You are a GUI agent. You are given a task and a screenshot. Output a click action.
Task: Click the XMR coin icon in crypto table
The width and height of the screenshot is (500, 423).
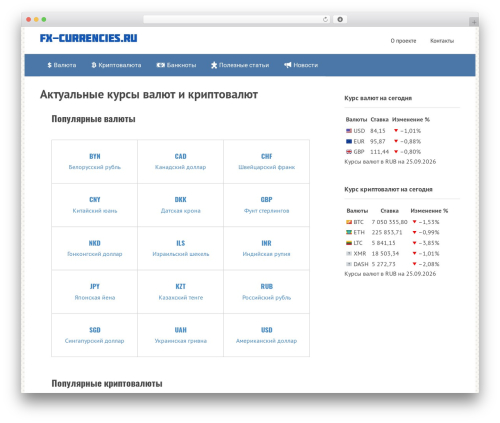click(349, 254)
